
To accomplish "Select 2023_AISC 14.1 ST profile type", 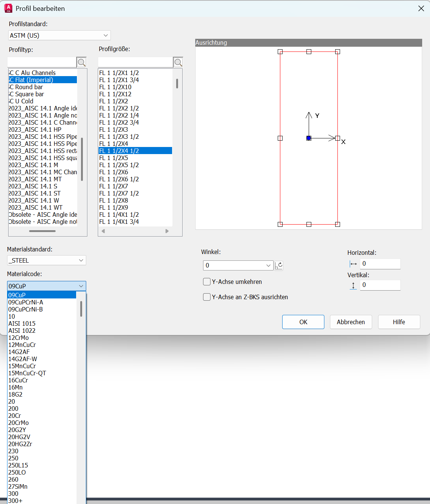I will point(43,193).
